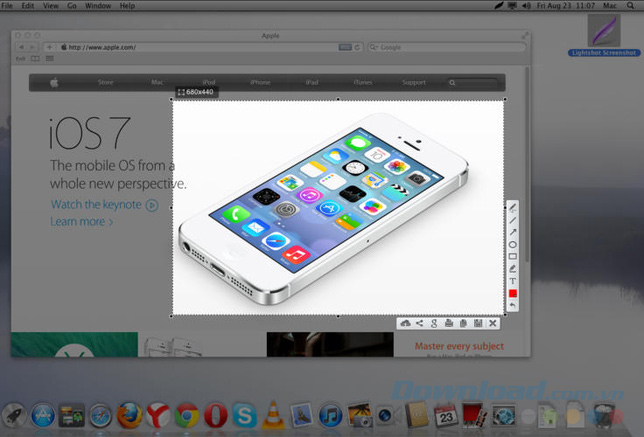Open Skype from the Dock
This screenshot has width=644, height=437.
coord(244,415)
